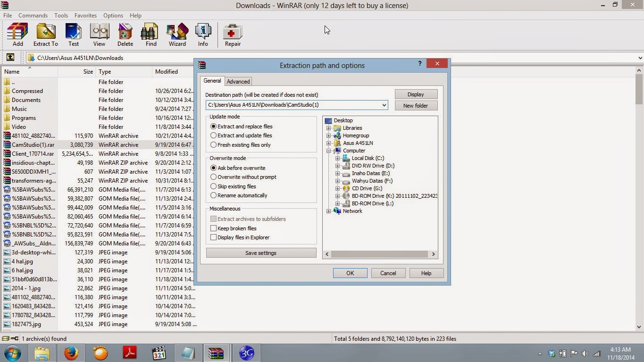Click the Save settings button
This screenshot has width=644, height=362.
click(261, 253)
